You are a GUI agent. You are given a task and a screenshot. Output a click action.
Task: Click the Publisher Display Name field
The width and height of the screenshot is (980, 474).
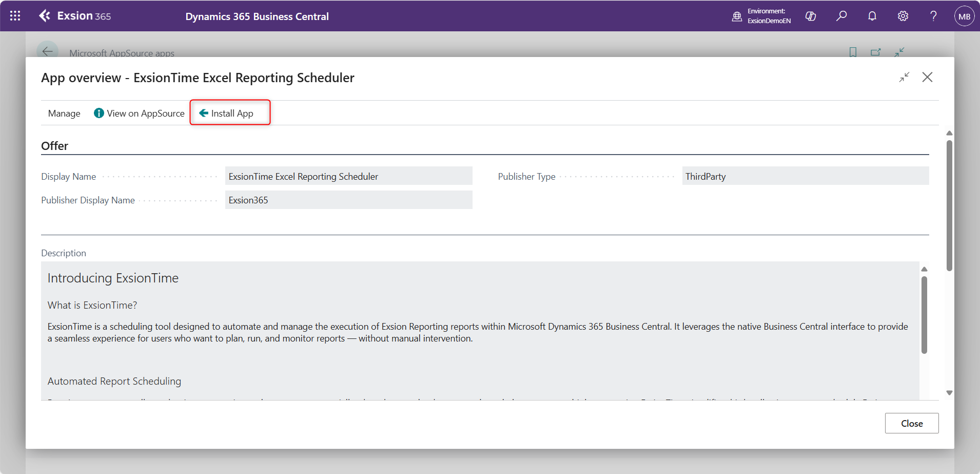click(349, 200)
